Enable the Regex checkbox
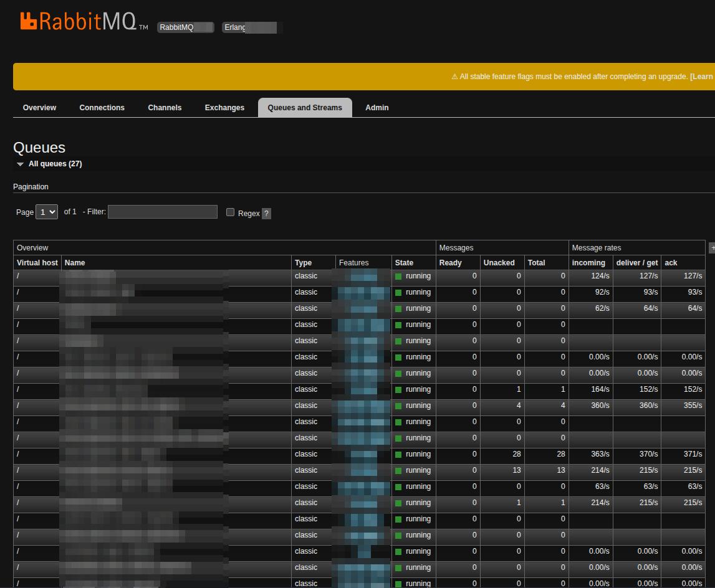 pos(230,212)
